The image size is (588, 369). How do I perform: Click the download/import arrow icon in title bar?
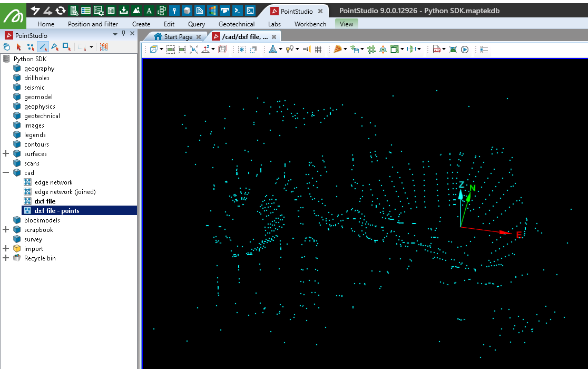tap(124, 11)
